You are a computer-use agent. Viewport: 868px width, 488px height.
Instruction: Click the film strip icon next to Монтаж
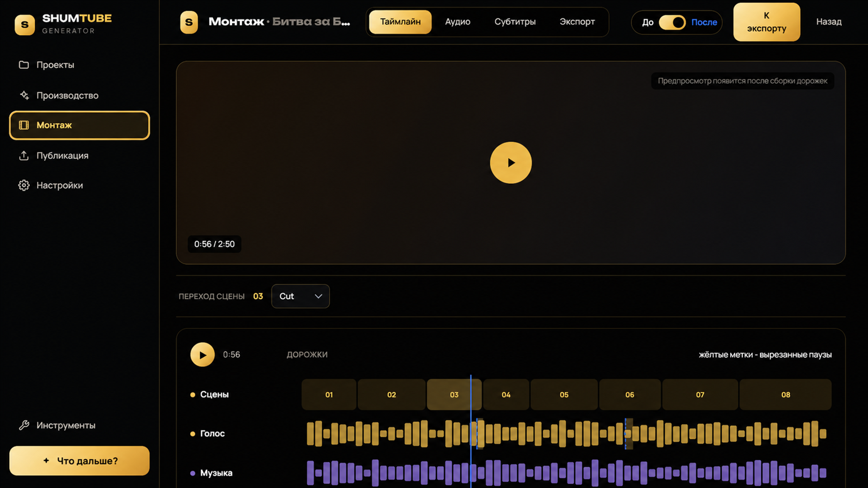tap(24, 125)
